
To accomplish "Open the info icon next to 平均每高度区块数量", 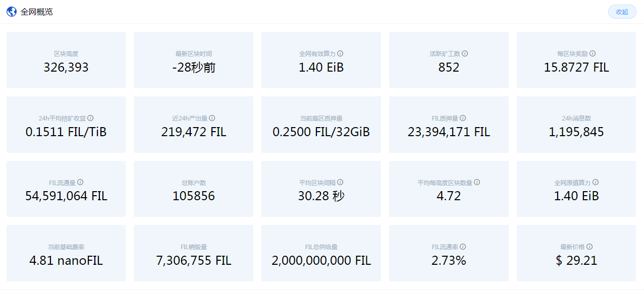I will coord(477,182).
